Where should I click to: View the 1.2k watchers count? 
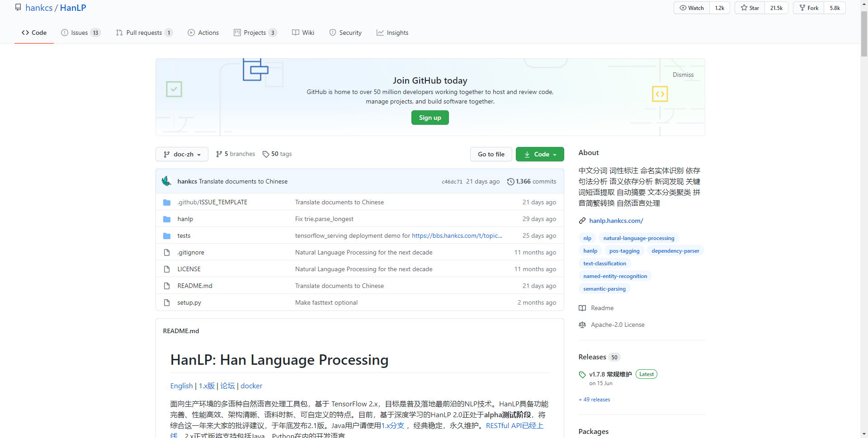pos(719,8)
